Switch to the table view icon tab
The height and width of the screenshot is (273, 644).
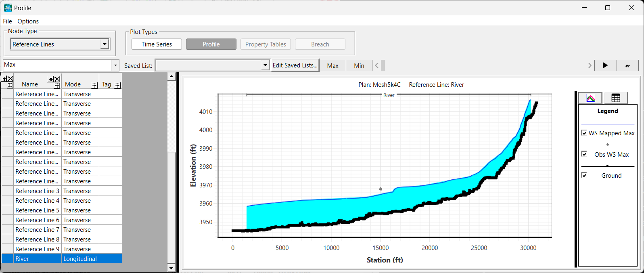615,98
